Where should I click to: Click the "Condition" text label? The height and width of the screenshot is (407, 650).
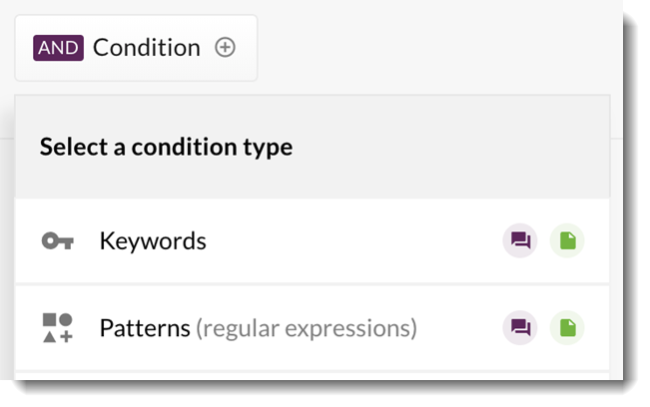tap(146, 47)
